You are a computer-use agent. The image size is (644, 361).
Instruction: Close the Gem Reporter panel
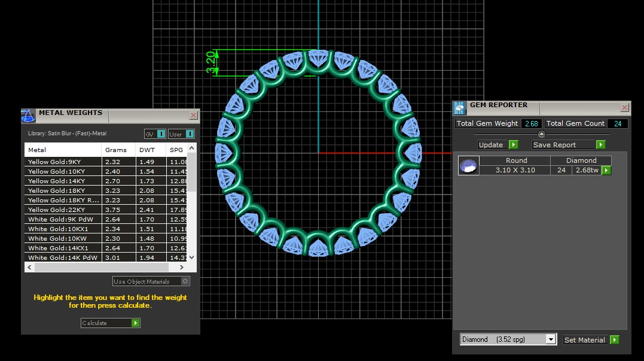click(x=624, y=108)
